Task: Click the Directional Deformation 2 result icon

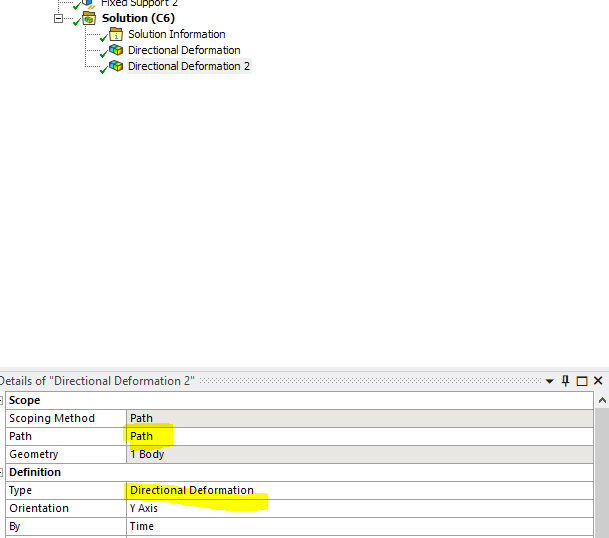Action: [116, 66]
